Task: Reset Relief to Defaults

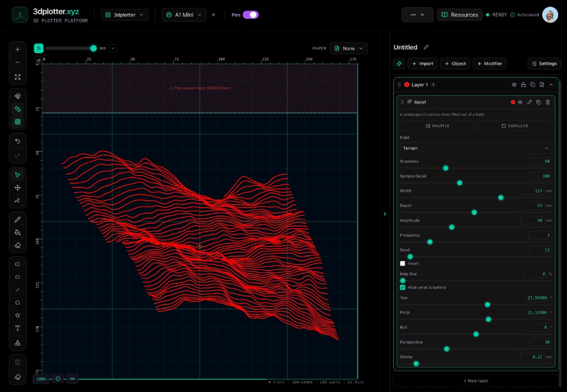Action: pyautogui.click(x=514, y=126)
